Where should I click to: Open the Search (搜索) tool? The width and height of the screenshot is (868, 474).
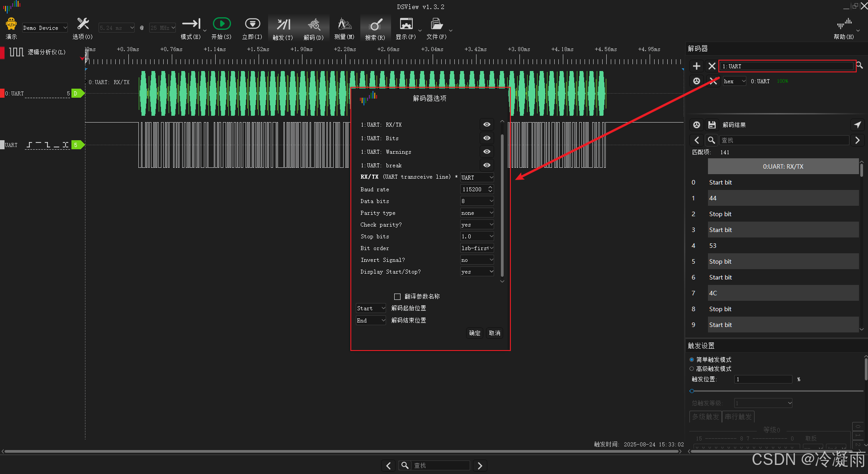click(375, 24)
